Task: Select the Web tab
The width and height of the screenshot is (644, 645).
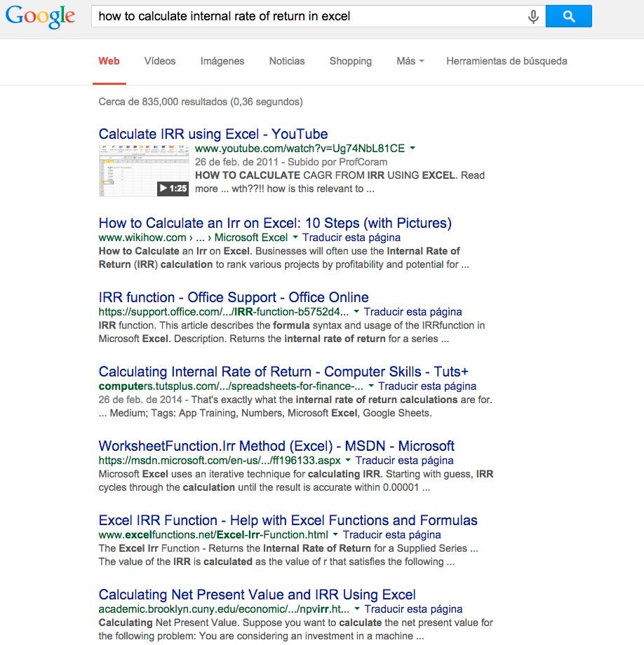Action: [x=109, y=61]
